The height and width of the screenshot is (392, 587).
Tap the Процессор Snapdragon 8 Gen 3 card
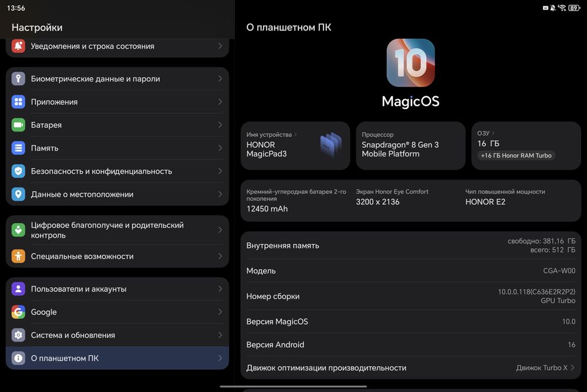coord(411,146)
